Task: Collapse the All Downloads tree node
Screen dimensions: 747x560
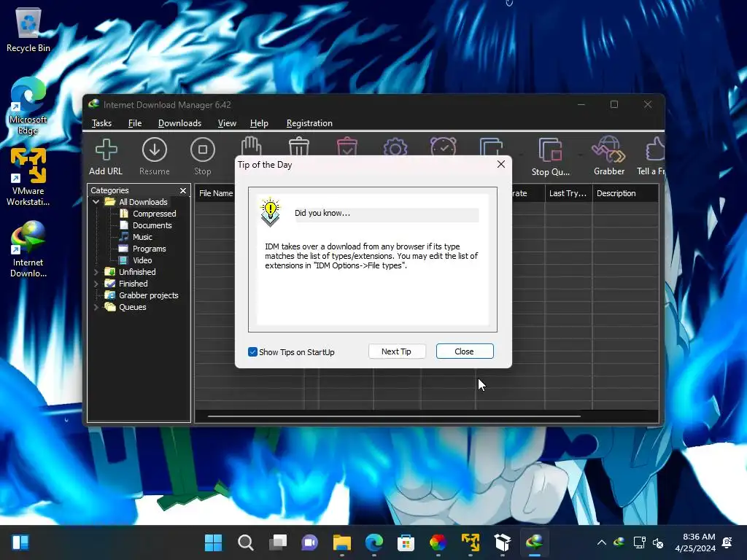Action: [96, 202]
